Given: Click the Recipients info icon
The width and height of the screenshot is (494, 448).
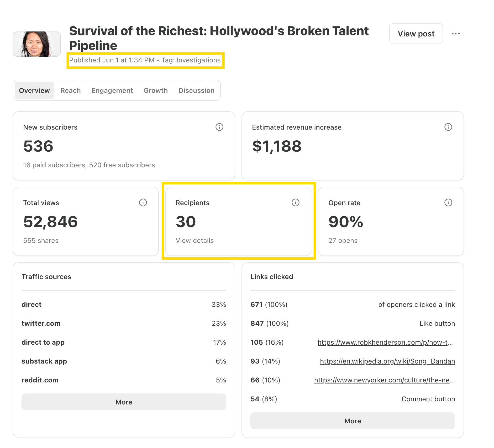Looking at the screenshot, I should (296, 202).
